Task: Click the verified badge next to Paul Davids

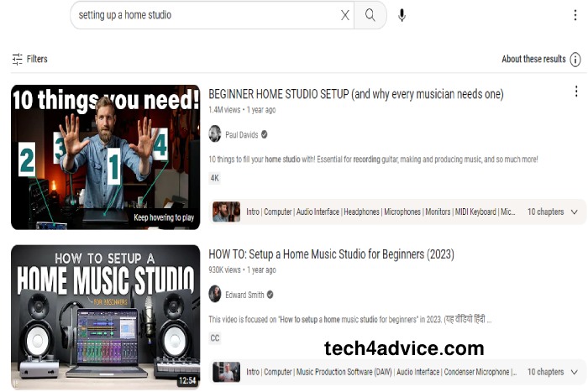Action: (265, 134)
